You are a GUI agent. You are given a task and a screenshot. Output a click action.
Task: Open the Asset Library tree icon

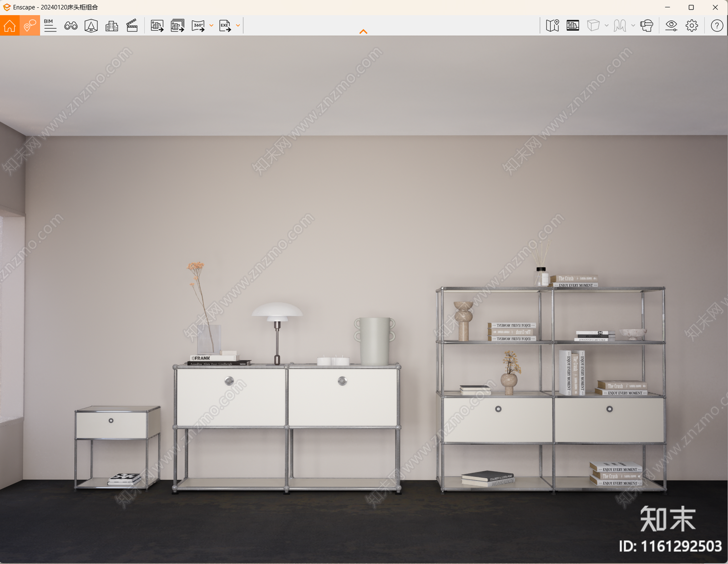pos(91,25)
